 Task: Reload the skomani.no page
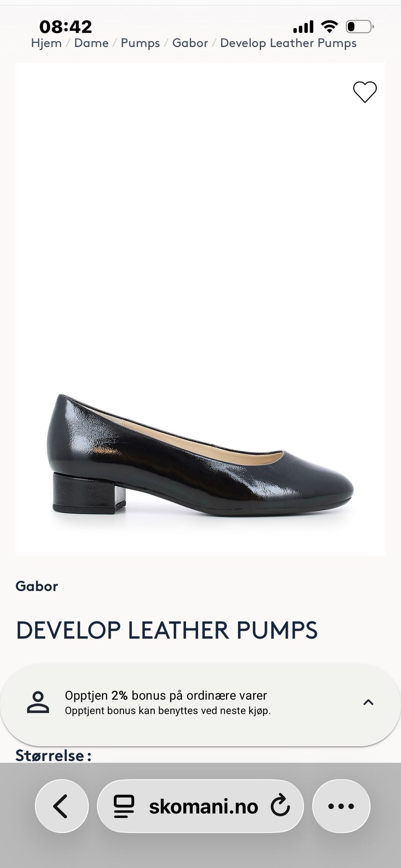click(x=280, y=806)
